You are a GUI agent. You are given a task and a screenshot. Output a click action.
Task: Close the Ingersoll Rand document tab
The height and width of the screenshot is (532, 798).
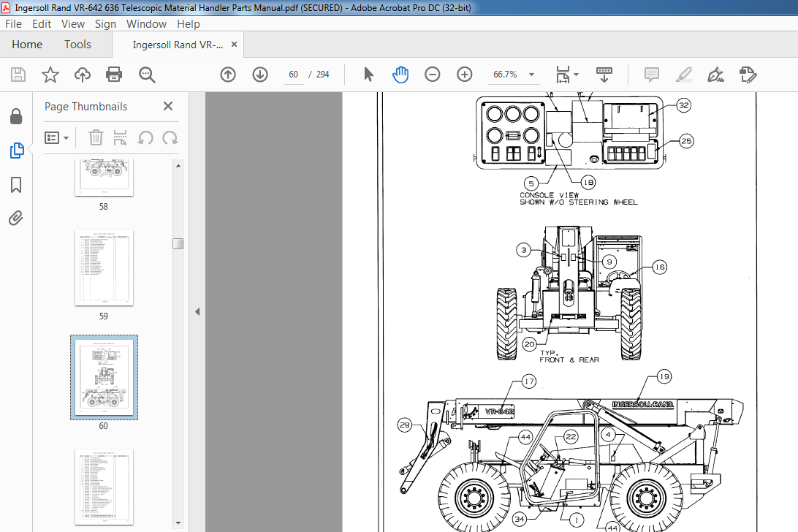[234, 45]
